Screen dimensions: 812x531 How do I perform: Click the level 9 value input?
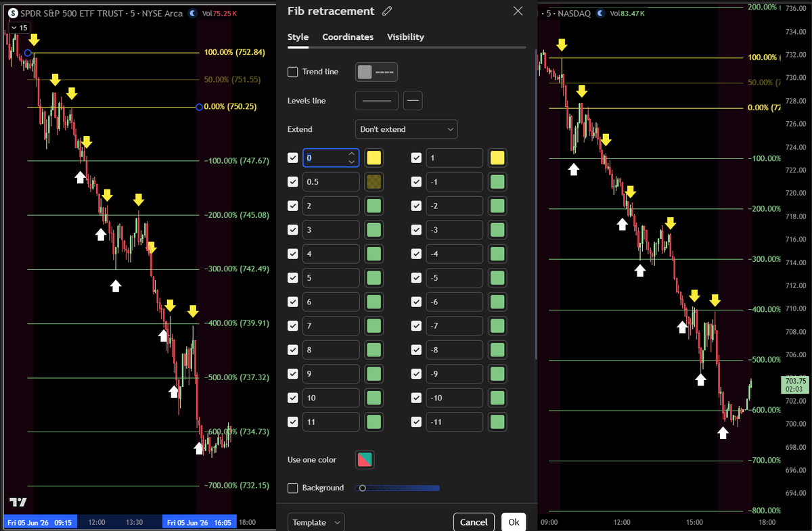pos(331,374)
